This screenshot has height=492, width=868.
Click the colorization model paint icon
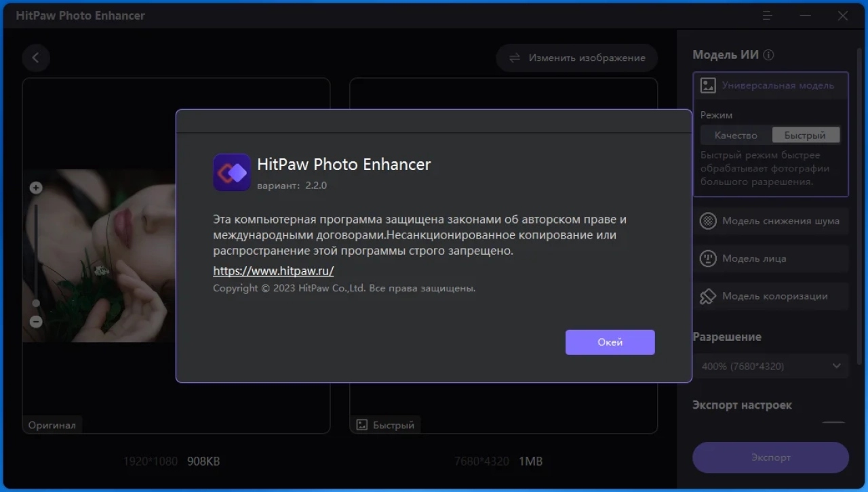click(x=708, y=296)
